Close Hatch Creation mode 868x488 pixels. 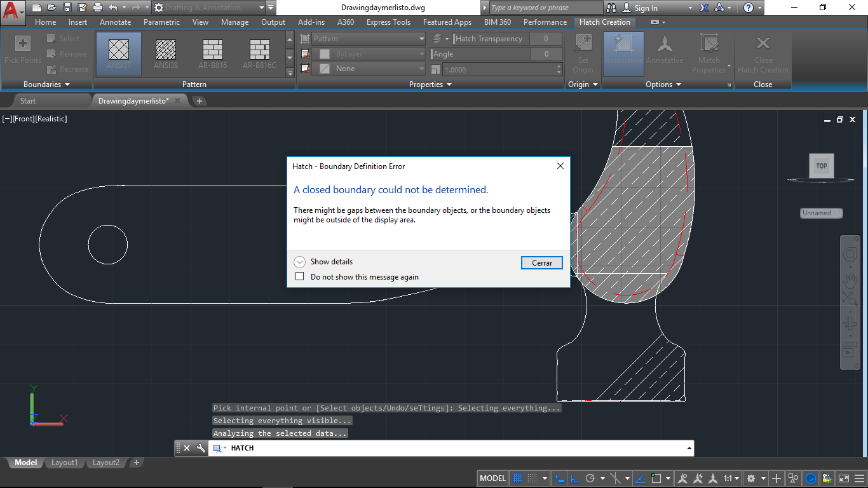click(x=763, y=53)
